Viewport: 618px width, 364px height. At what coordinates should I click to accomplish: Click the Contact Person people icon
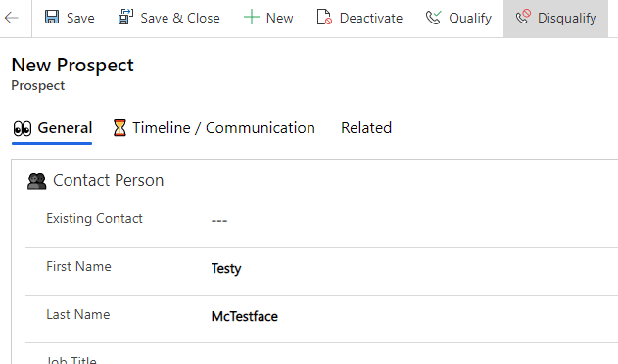pos(36,181)
